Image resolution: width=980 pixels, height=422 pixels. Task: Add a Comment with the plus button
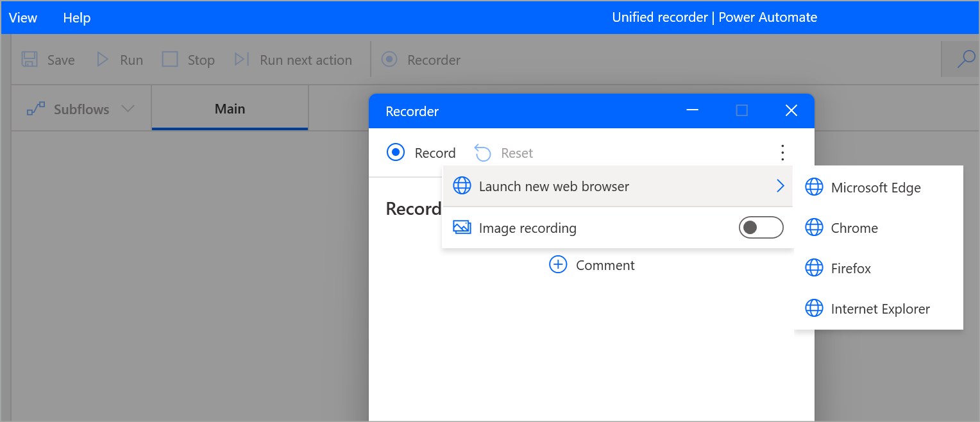[591, 265]
